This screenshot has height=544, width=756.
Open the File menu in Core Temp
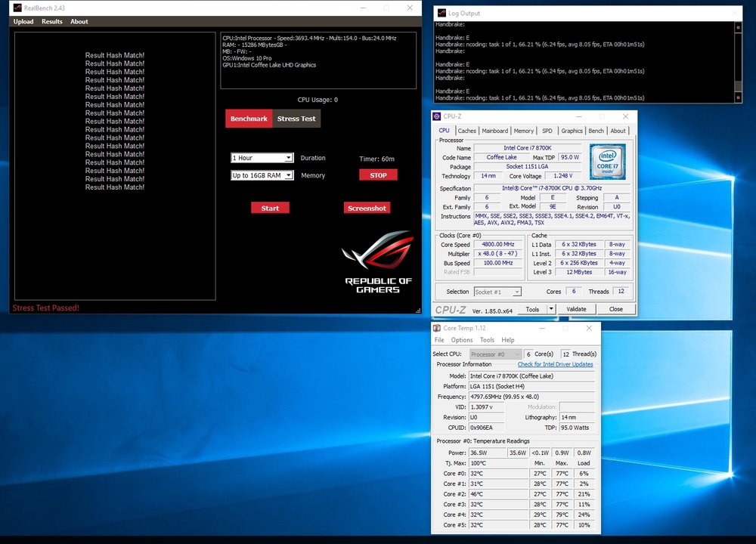pyautogui.click(x=439, y=340)
